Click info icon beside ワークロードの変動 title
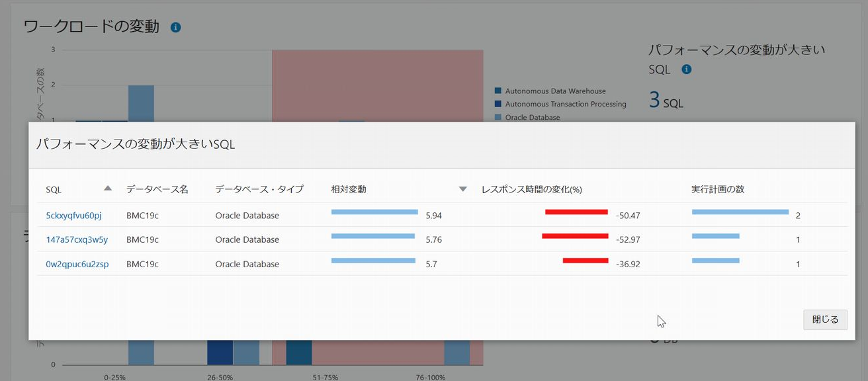Image resolution: width=868 pixels, height=381 pixels. (x=175, y=28)
